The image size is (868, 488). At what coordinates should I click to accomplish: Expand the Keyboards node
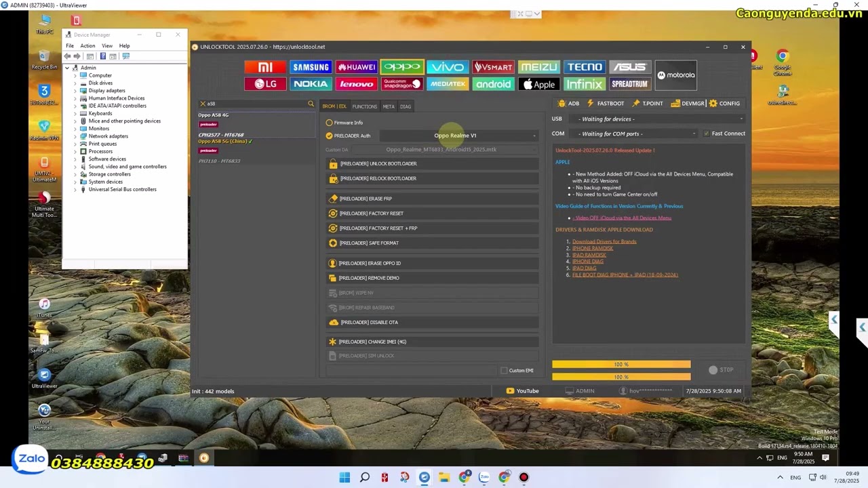tap(75, 113)
